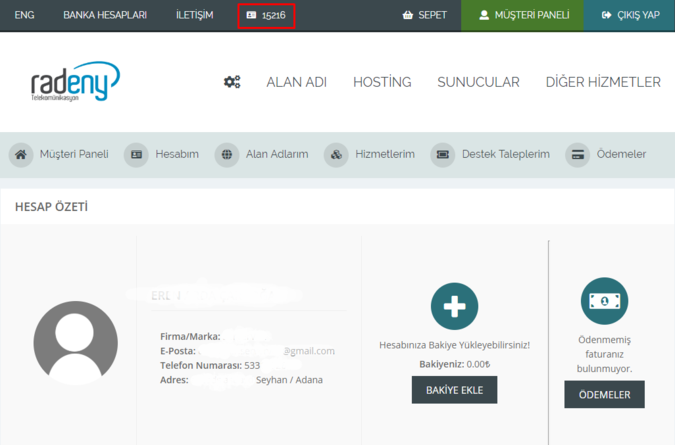Screen dimensions: 675x445
Task: Click MÜŞTERİ PANELİ user icon
Action: [x=484, y=15]
